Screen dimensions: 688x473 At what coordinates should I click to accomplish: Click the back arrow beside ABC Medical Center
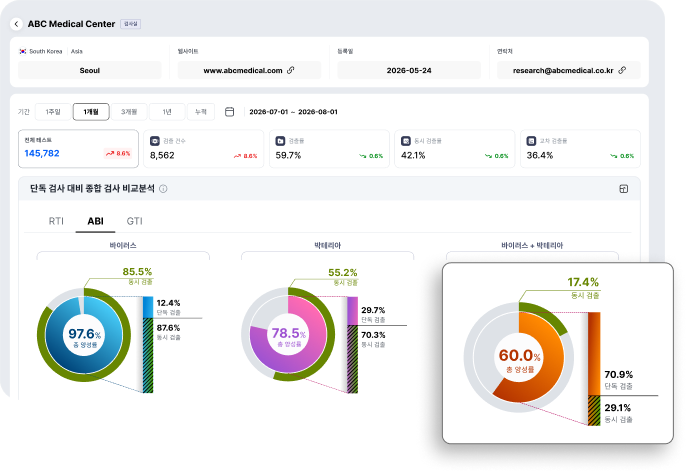click(16, 24)
